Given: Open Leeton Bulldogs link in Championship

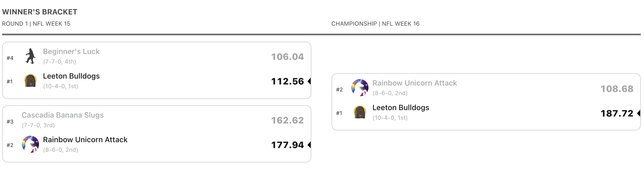Looking at the screenshot, I should tap(401, 107).
